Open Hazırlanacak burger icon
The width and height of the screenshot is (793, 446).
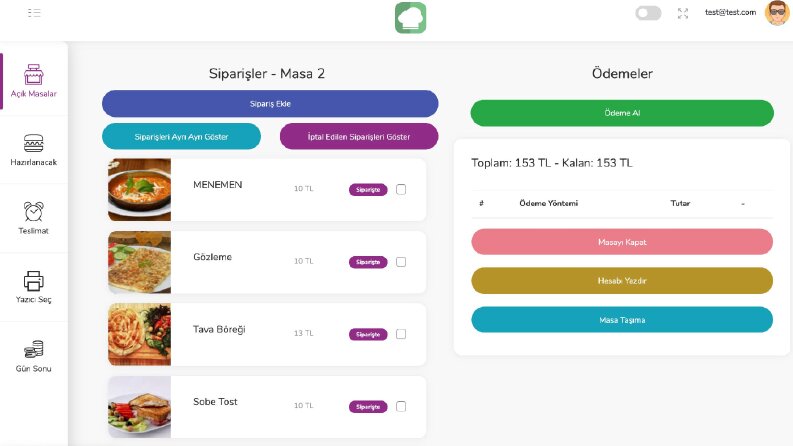click(33, 143)
